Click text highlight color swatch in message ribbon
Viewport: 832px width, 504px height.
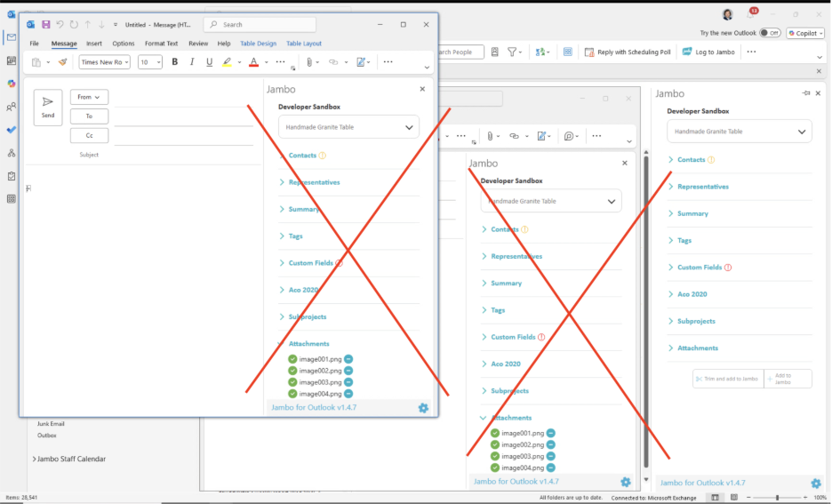tap(227, 62)
